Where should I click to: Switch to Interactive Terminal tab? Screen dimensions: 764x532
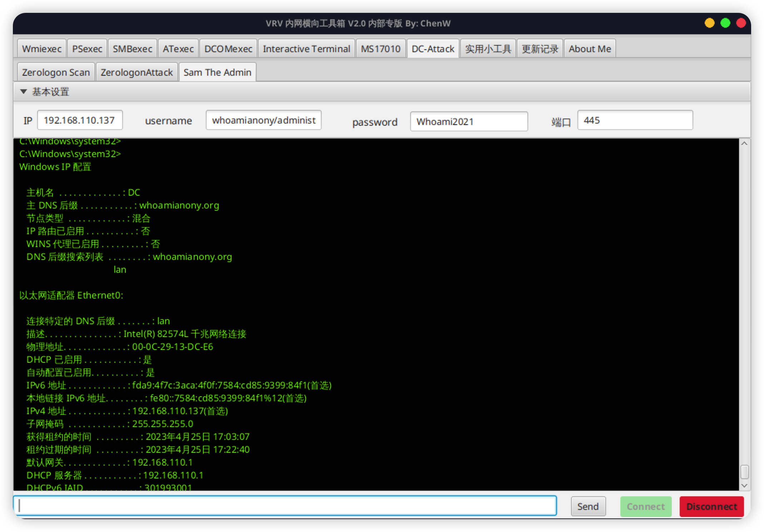tap(306, 49)
